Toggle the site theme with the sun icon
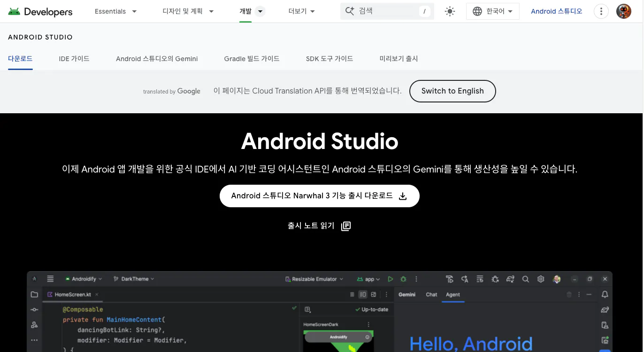The width and height of the screenshot is (644, 352). point(449,11)
